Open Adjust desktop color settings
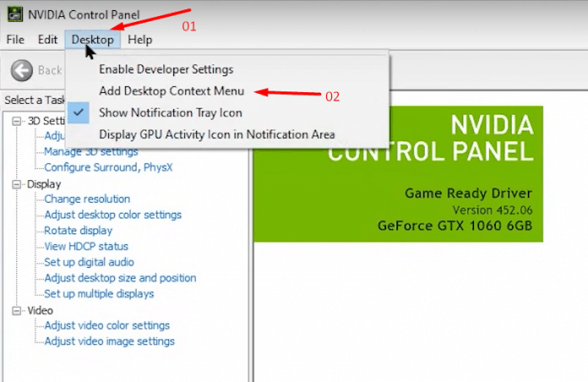This screenshot has width=588, height=382. 112,215
